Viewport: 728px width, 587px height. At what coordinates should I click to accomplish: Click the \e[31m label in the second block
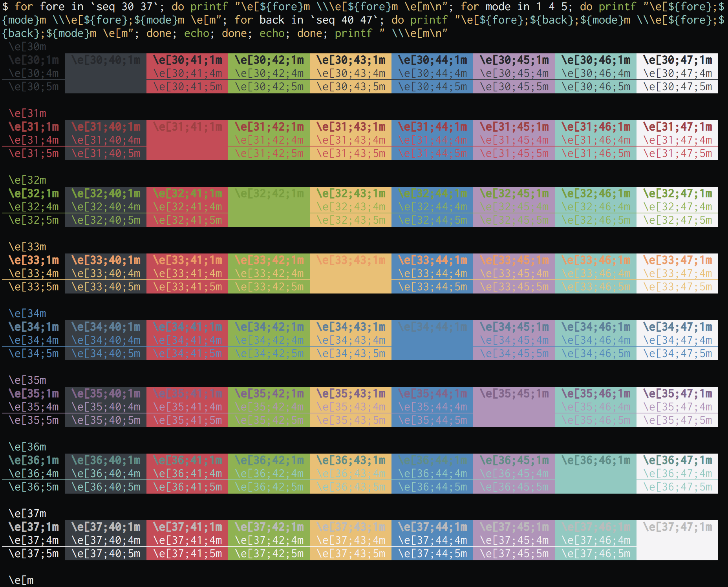point(27,113)
